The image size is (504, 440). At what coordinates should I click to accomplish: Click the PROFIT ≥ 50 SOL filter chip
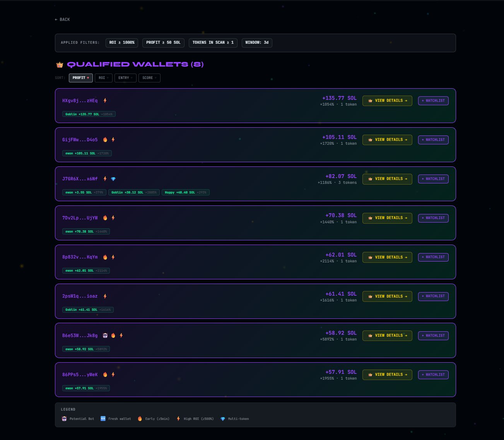[x=163, y=43]
